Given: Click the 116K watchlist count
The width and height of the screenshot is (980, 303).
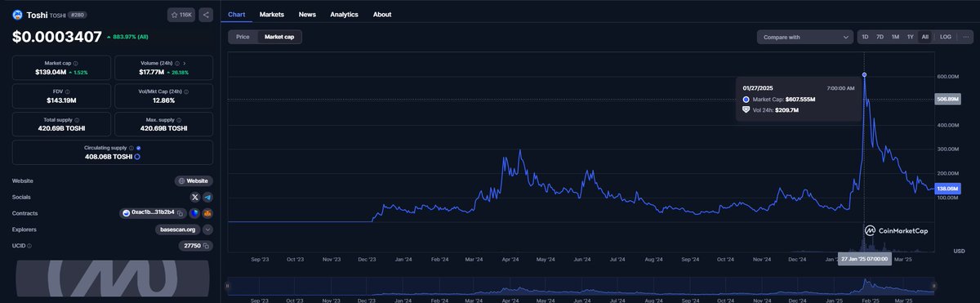Looking at the screenshot, I should [185, 15].
